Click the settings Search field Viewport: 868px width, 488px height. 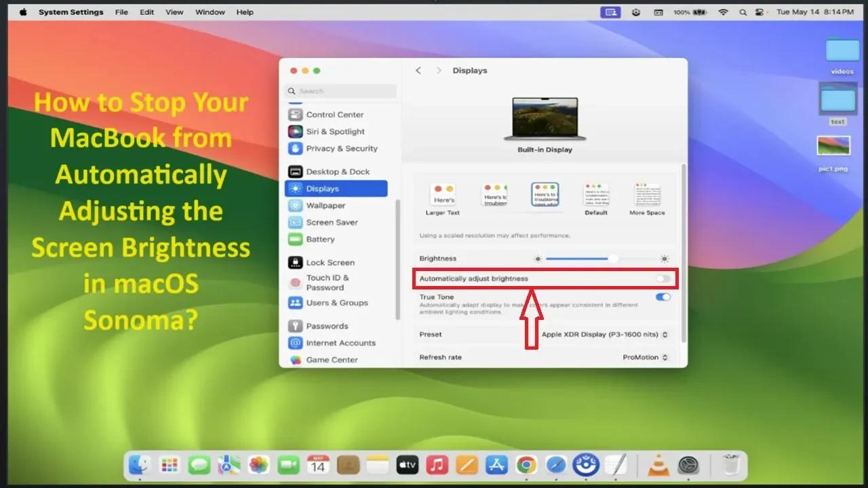click(340, 91)
